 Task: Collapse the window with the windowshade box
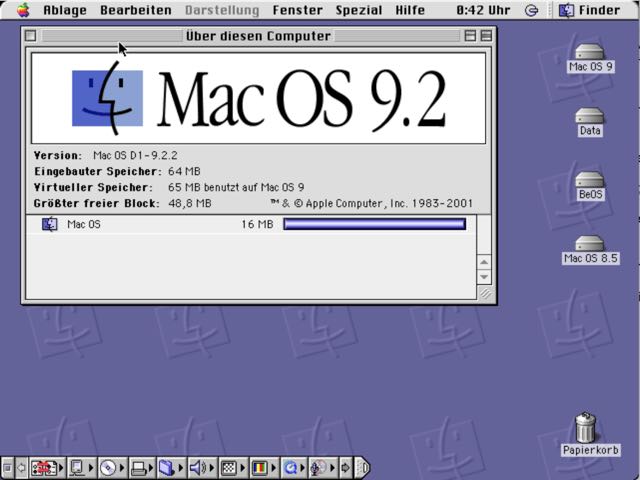click(x=486, y=36)
